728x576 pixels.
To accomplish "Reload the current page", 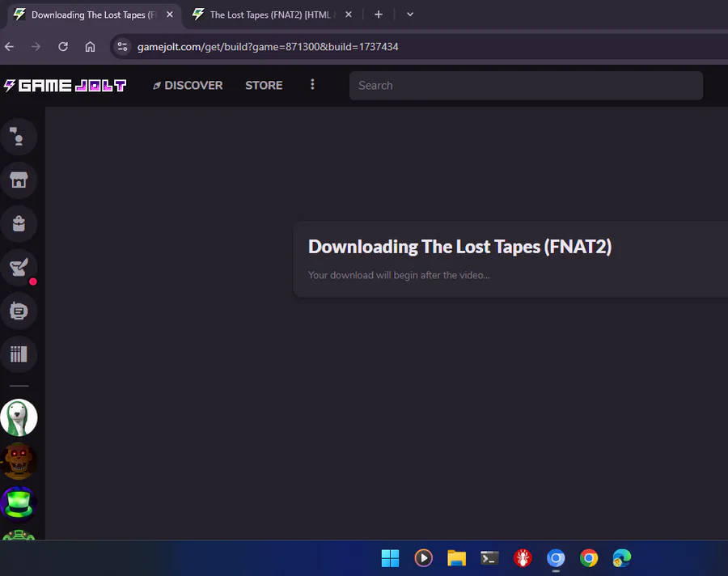I will (63, 47).
